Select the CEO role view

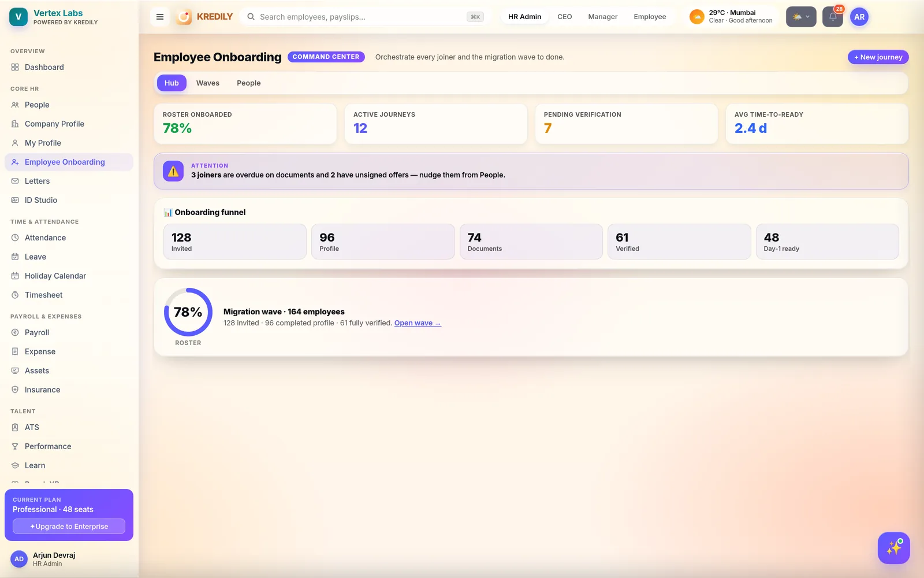point(565,17)
